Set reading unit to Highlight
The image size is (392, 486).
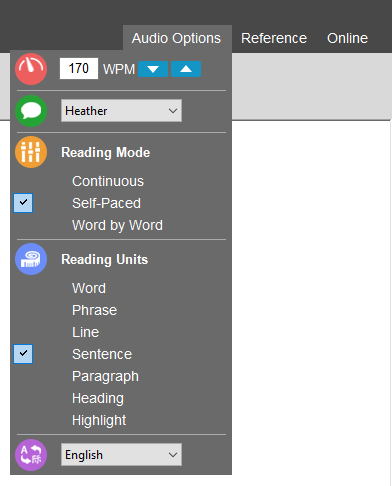[x=99, y=421]
